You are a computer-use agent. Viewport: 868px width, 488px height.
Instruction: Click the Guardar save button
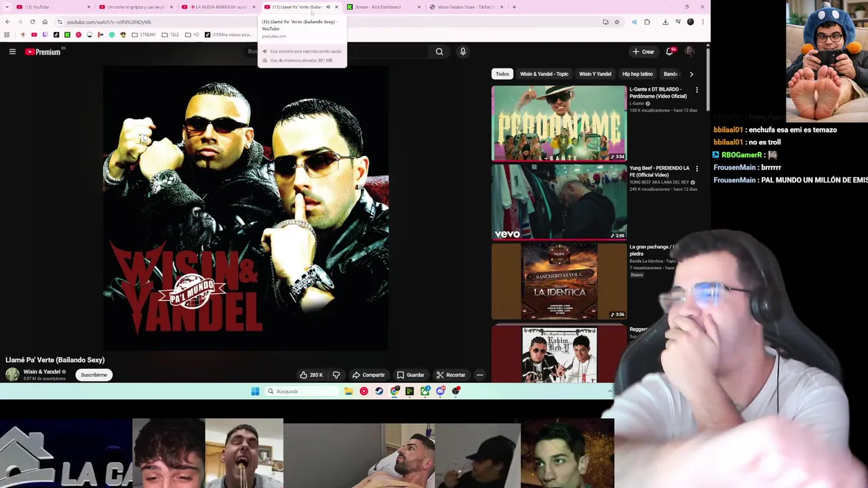tap(410, 375)
